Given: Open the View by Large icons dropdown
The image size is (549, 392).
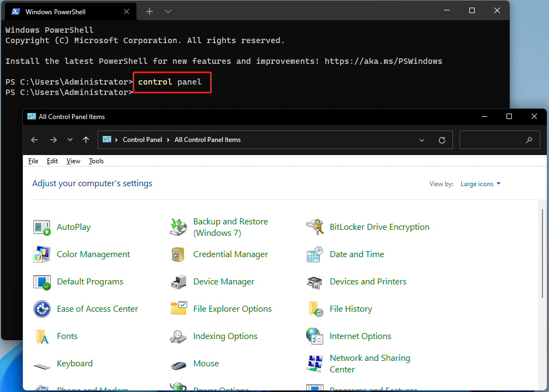Looking at the screenshot, I should (480, 184).
